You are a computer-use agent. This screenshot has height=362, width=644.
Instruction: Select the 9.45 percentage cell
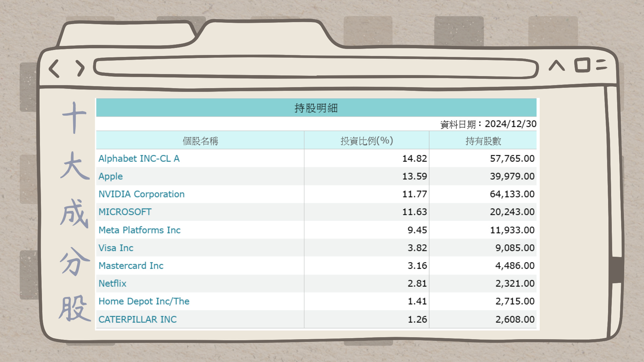(367, 230)
